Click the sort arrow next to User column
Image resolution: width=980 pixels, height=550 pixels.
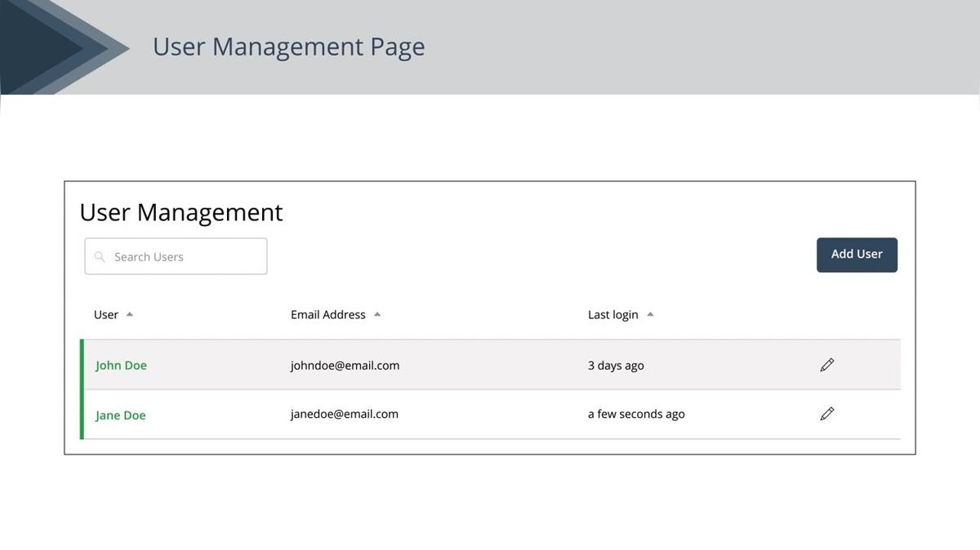(129, 313)
